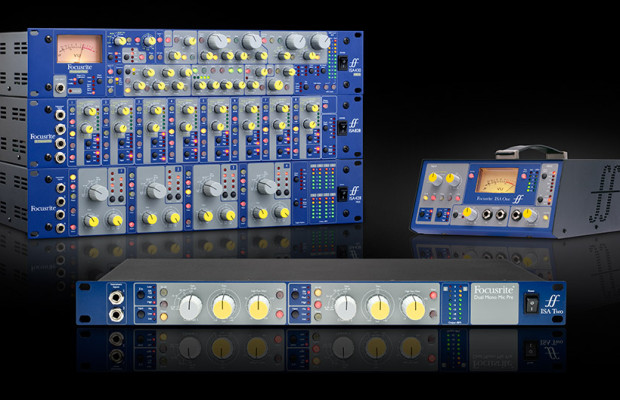
Task: Click the LED output meter on ISA Two
Action: pos(455,304)
